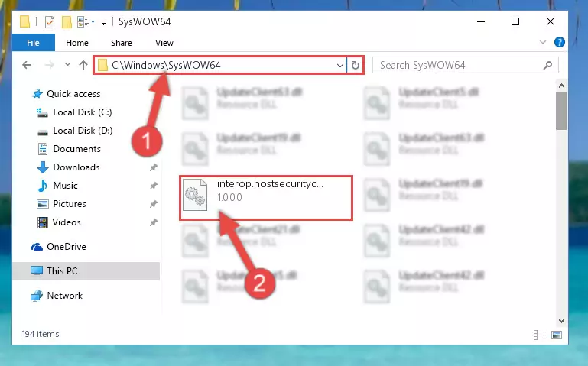The image size is (588, 366).
Task: Open the Customize Quick Access Toolbar dropdown
Action: point(103,23)
